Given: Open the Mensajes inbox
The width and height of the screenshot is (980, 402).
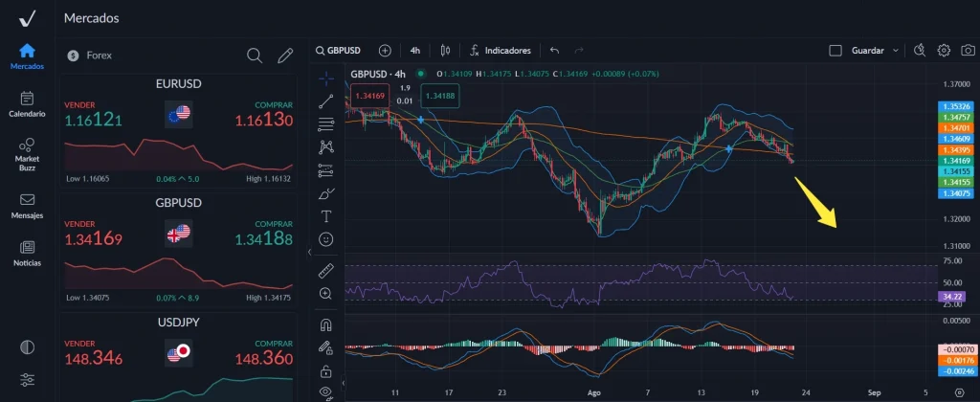Looking at the screenshot, I should tap(27, 206).
